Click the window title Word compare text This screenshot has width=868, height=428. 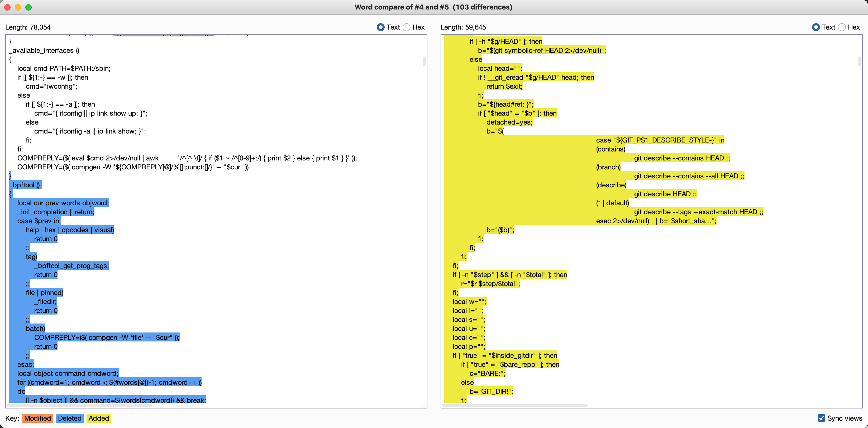pyautogui.click(x=433, y=7)
